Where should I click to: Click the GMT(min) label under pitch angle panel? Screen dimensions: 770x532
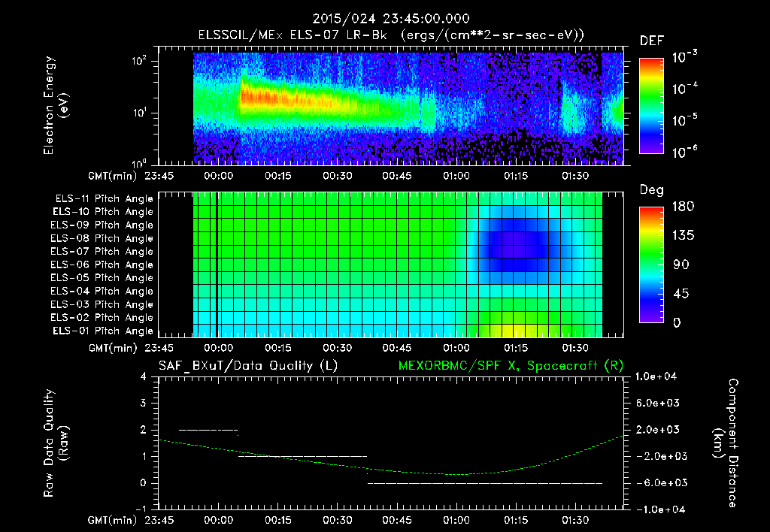113,348
